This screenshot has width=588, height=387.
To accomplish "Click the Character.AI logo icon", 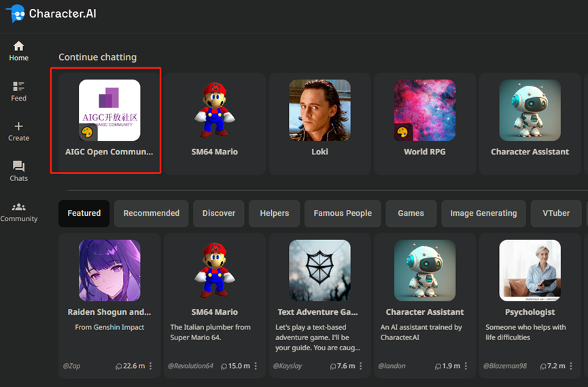I will [15, 13].
